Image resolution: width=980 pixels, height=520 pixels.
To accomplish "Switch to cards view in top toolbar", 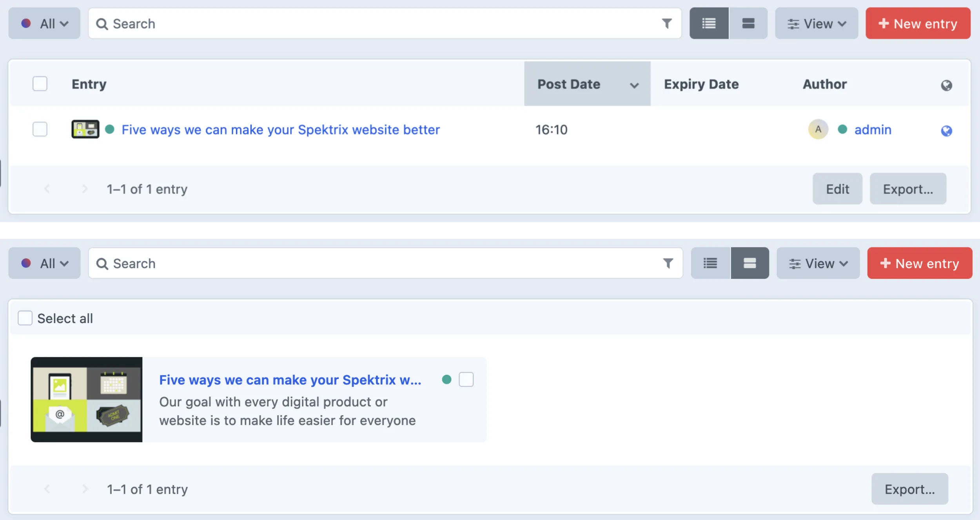I will (x=748, y=24).
